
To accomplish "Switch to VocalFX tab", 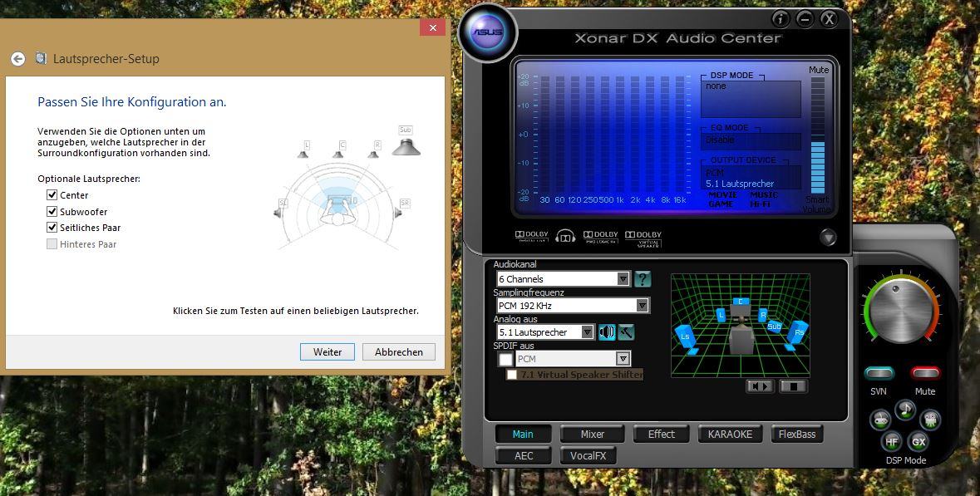I will click(x=588, y=455).
